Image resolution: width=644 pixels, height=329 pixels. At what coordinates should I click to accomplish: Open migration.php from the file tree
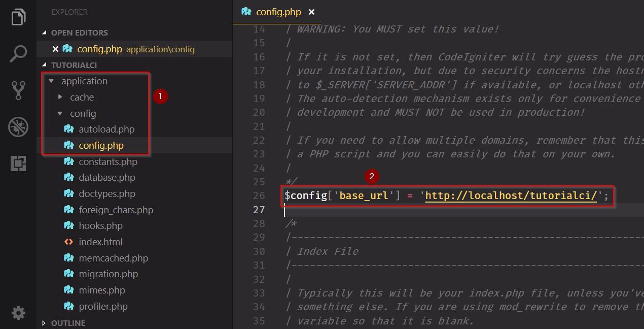tap(109, 274)
